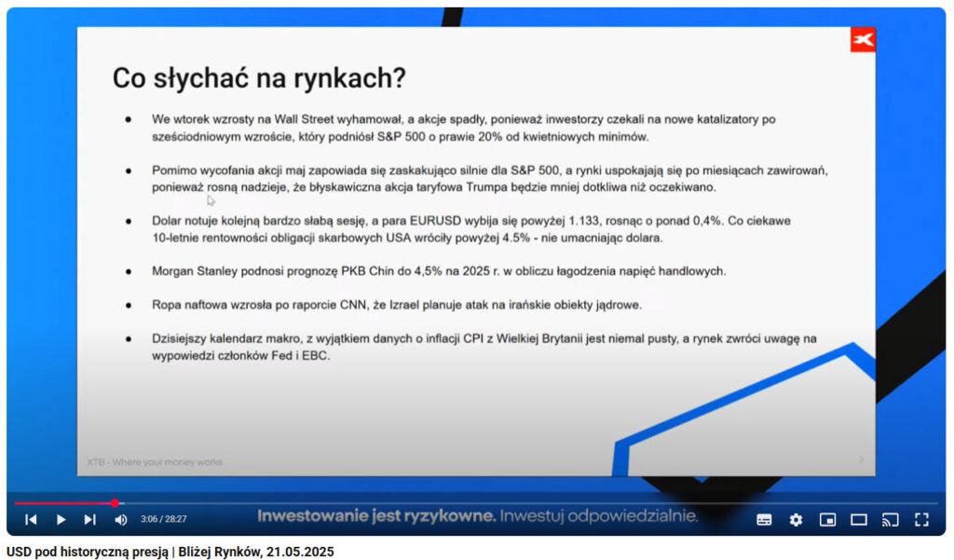Image resolution: width=954 pixels, height=560 pixels.
Task: Click the XTB logo on the slide
Action: (863, 40)
